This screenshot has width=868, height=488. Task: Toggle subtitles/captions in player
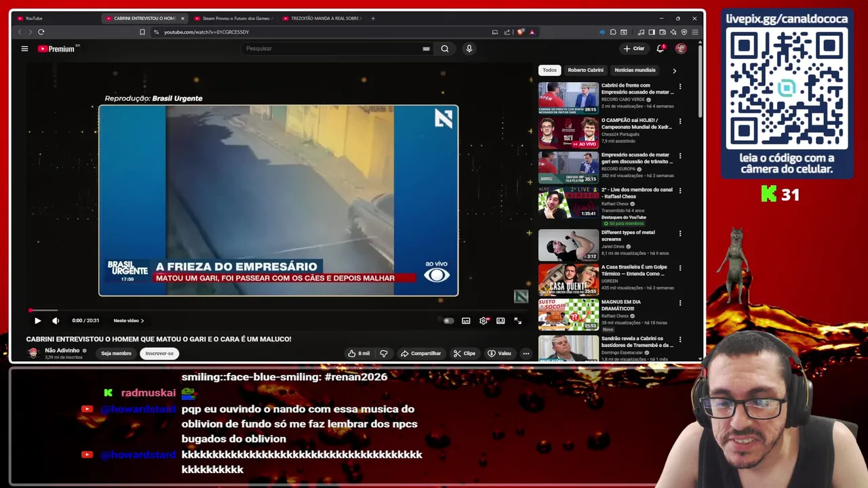[x=466, y=321]
